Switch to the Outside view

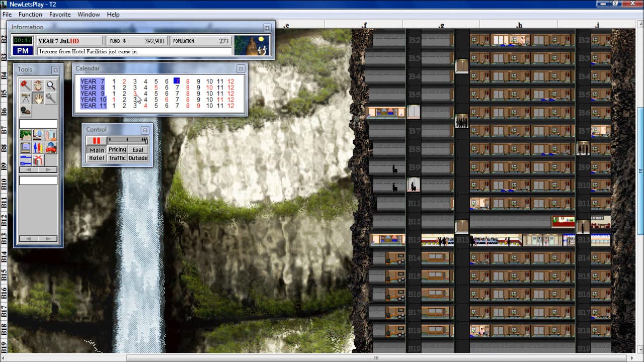point(138,158)
